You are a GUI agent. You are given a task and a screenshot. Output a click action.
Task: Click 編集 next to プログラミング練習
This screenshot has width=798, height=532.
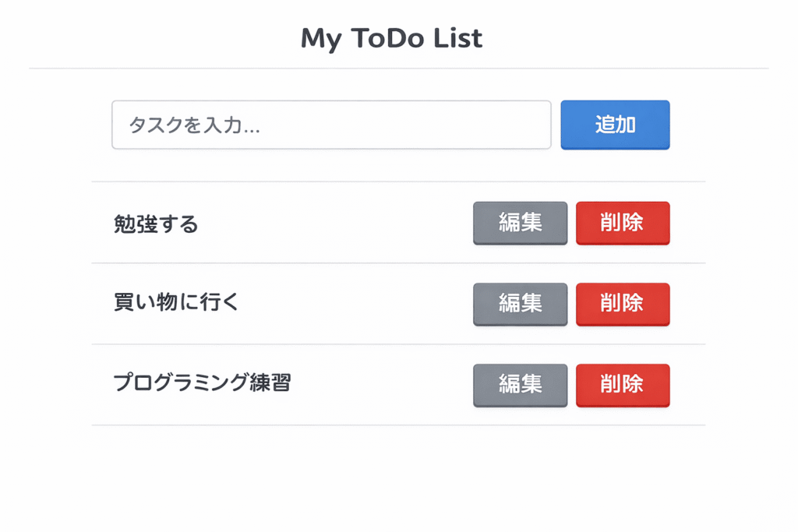coord(520,386)
